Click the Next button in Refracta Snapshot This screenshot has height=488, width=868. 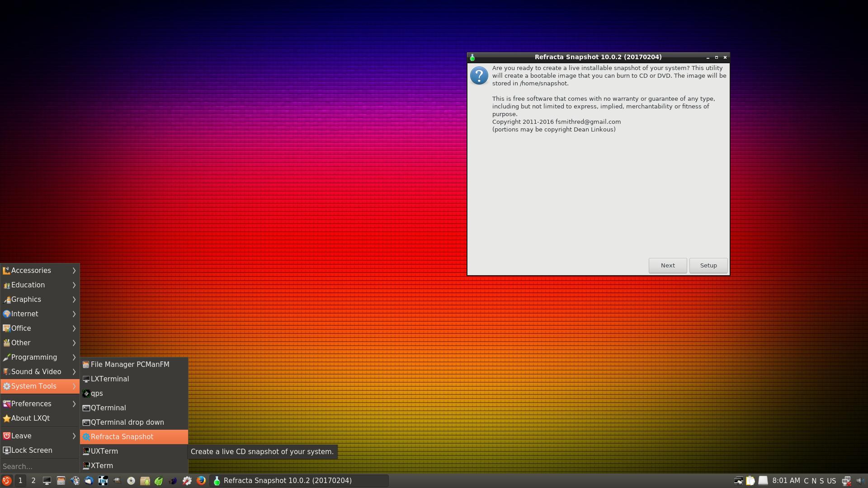668,266
